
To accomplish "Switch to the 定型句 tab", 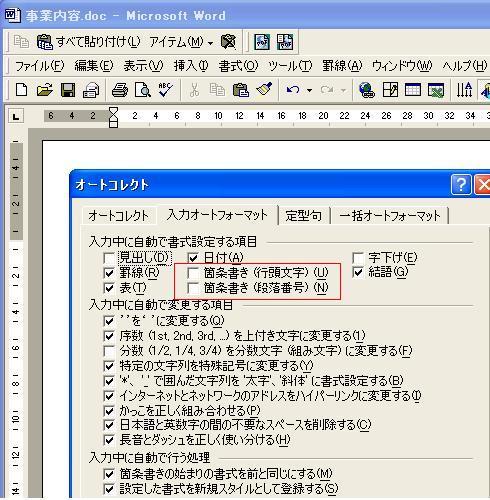I will pos(303,216).
